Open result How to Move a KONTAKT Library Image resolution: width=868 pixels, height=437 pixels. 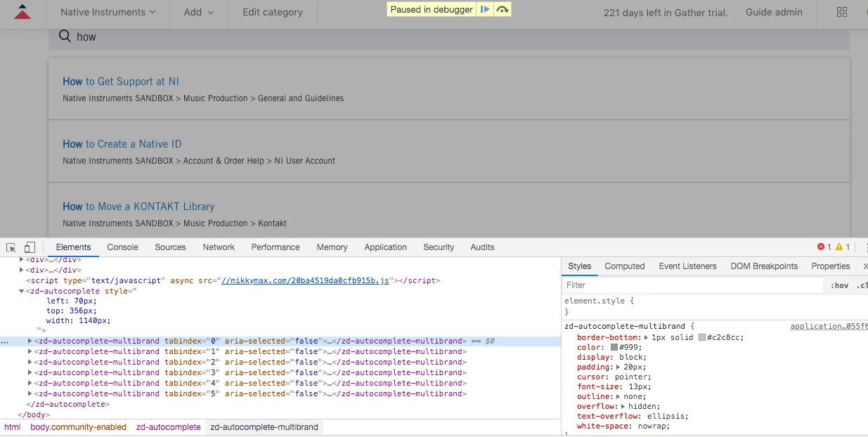[138, 207]
